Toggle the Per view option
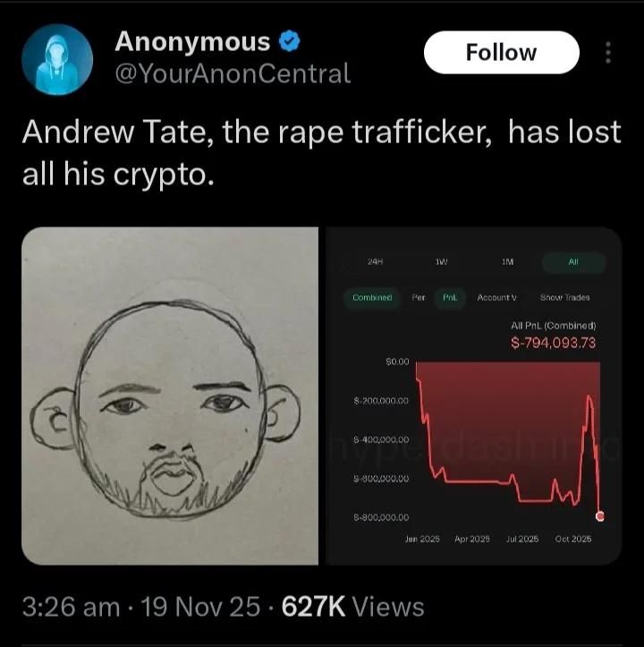Image resolution: width=644 pixels, height=647 pixels. tap(419, 297)
